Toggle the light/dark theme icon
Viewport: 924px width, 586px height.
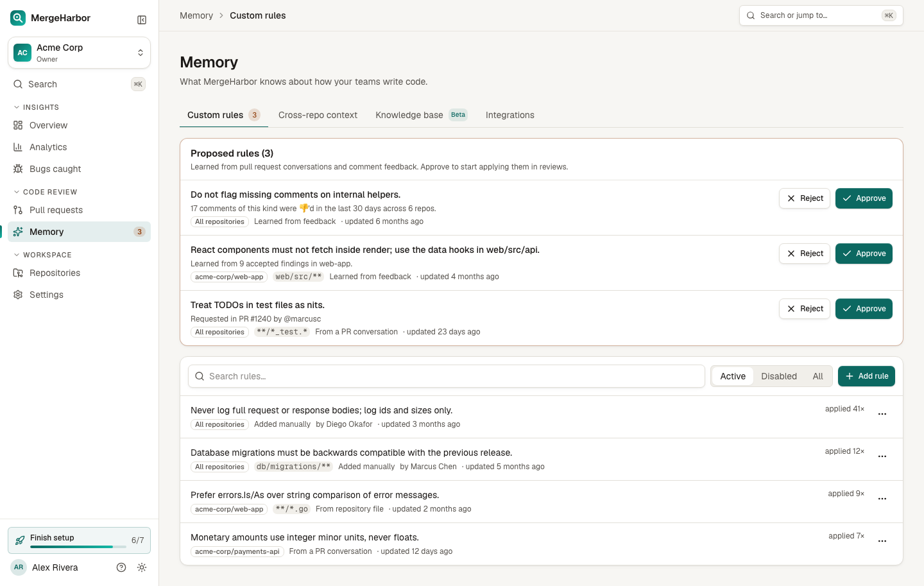(142, 567)
